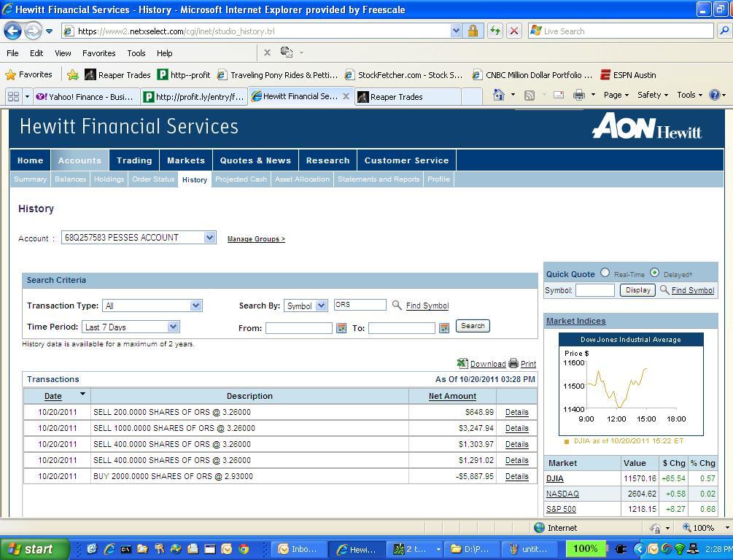Open the Markets navigation tab
Screen dimensions: 733x560
click(x=186, y=160)
